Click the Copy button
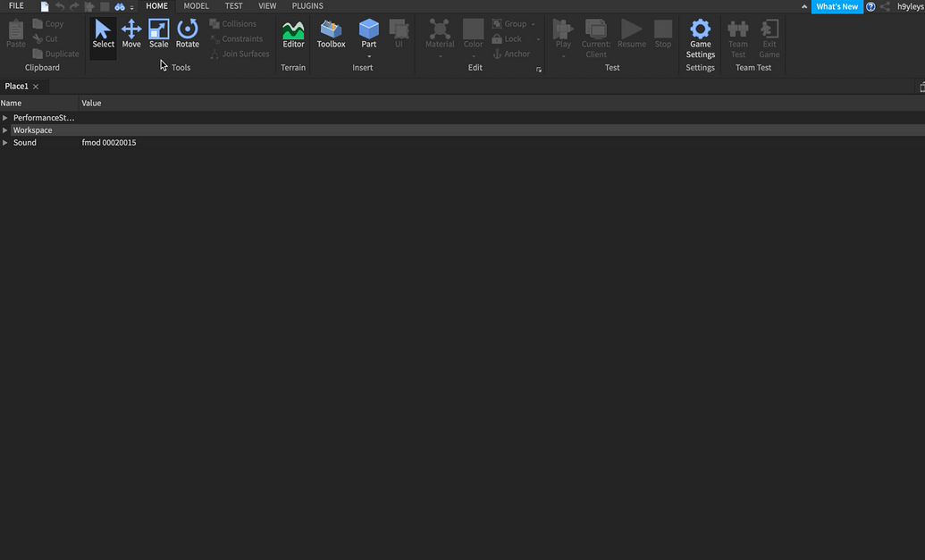 (47, 23)
